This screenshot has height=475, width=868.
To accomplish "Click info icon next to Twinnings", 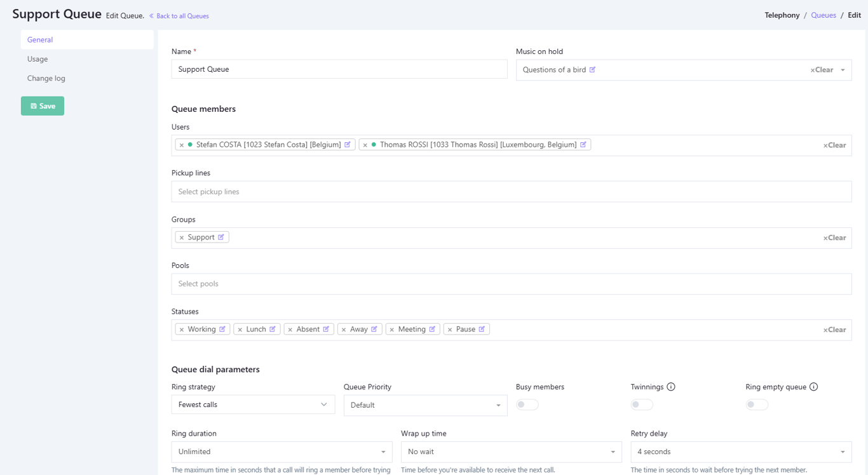I will [x=671, y=387].
